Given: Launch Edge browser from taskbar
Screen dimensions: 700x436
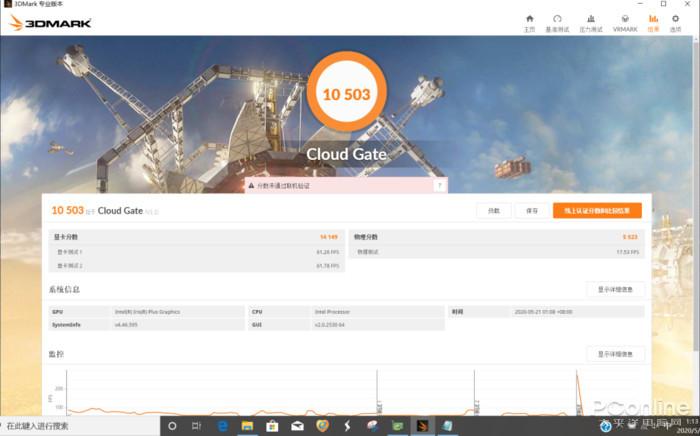Looking at the screenshot, I should (222, 426).
